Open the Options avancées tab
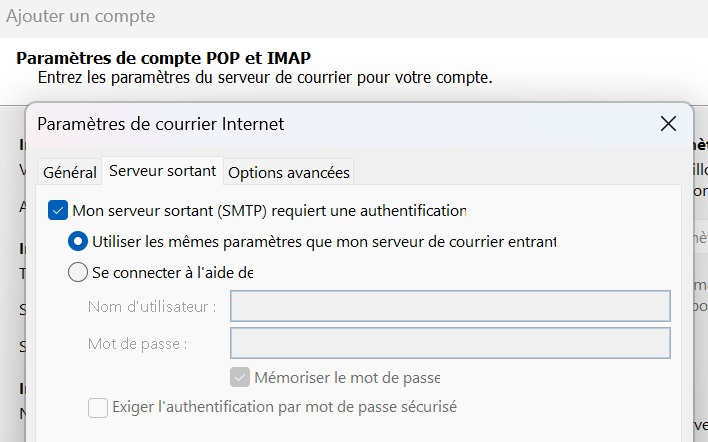This screenshot has height=442, width=708. coord(289,172)
